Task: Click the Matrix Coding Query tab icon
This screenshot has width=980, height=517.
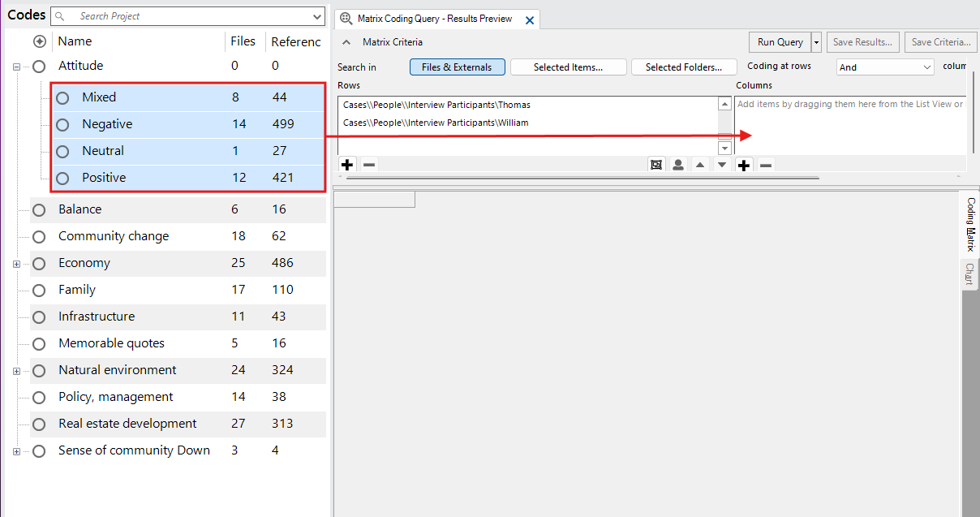Action: point(346,19)
